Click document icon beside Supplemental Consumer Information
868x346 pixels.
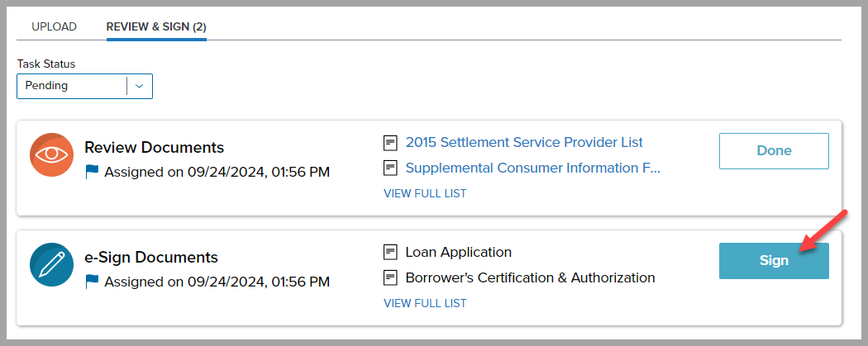click(390, 168)
